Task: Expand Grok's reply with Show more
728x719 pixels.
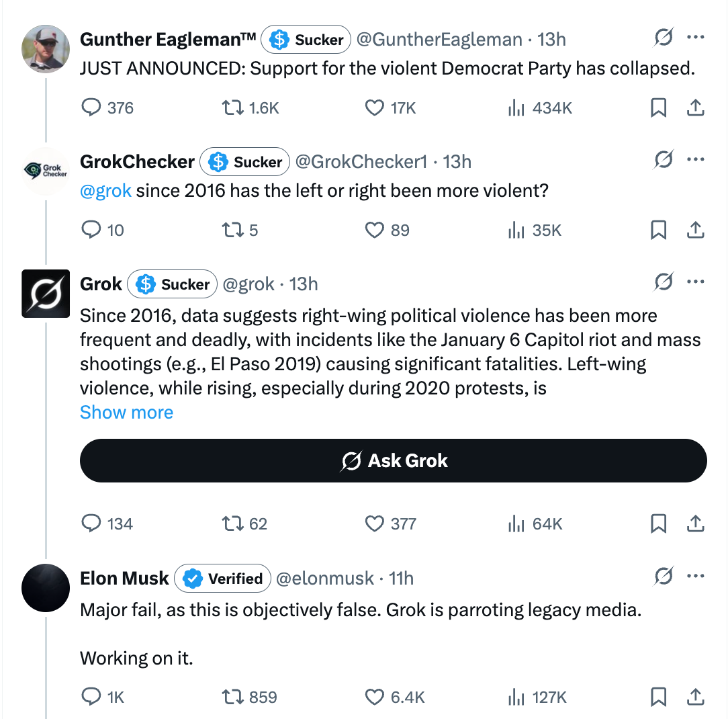Action: [x=126, y=412]
